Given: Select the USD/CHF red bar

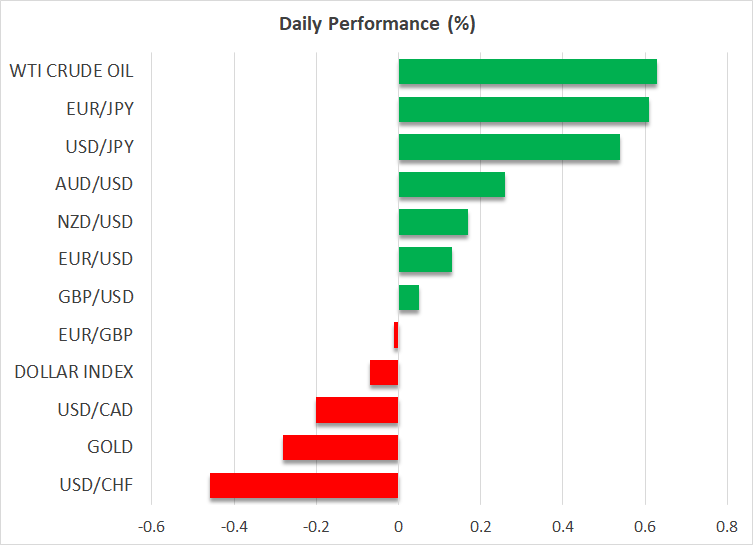Looking at the screenshot, I should click(304, 485).
